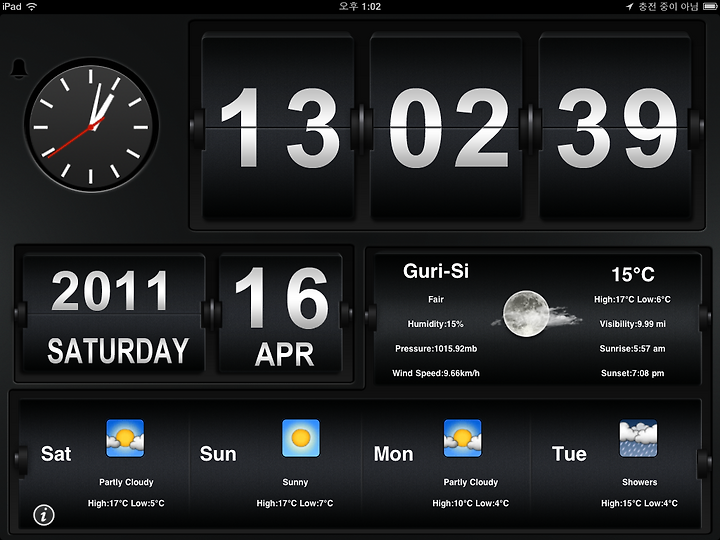The height and width of the screenshot is (540, 720).
Task: Select the 'Fair' condition text
Action: pyautogui.click(x=436, y=299)
